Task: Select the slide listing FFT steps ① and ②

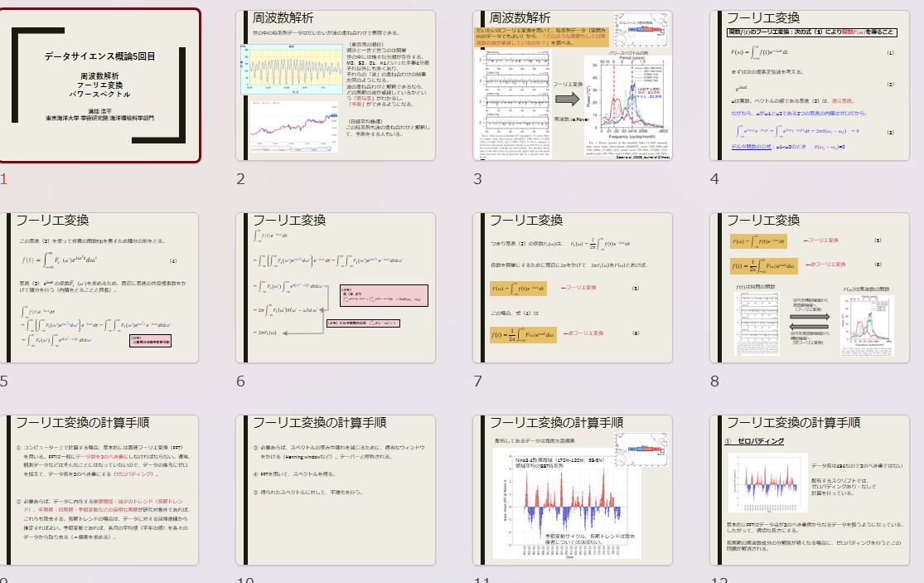Action: click(99, 490)
